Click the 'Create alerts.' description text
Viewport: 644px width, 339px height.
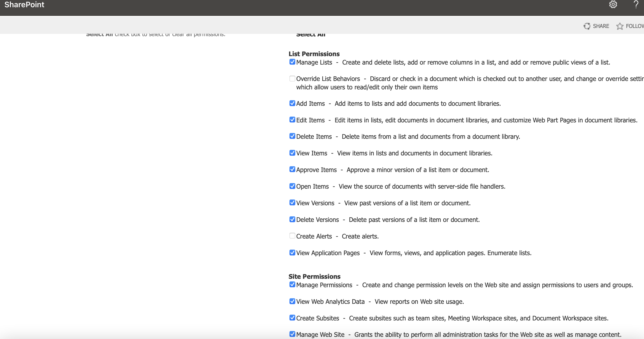tap(360, 236)
